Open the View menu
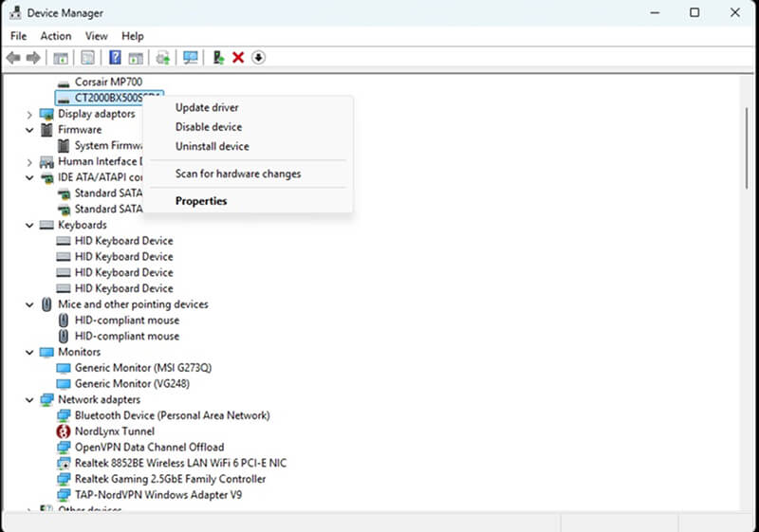 coord(97,36)
